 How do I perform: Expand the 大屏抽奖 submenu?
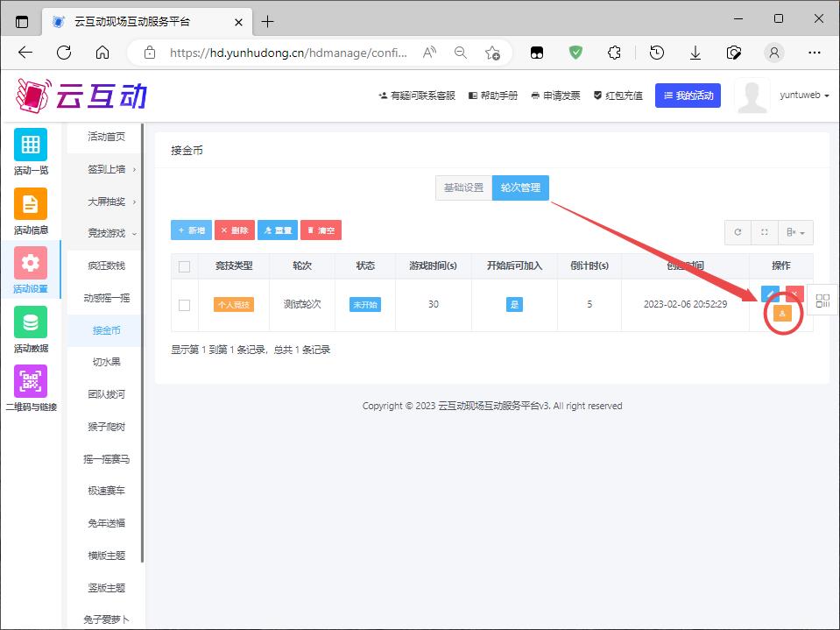coord(107,202)
